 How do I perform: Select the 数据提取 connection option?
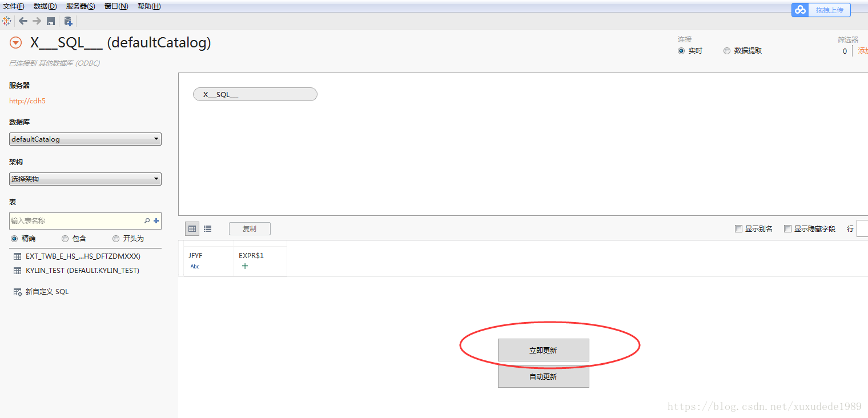coord(727,51)
